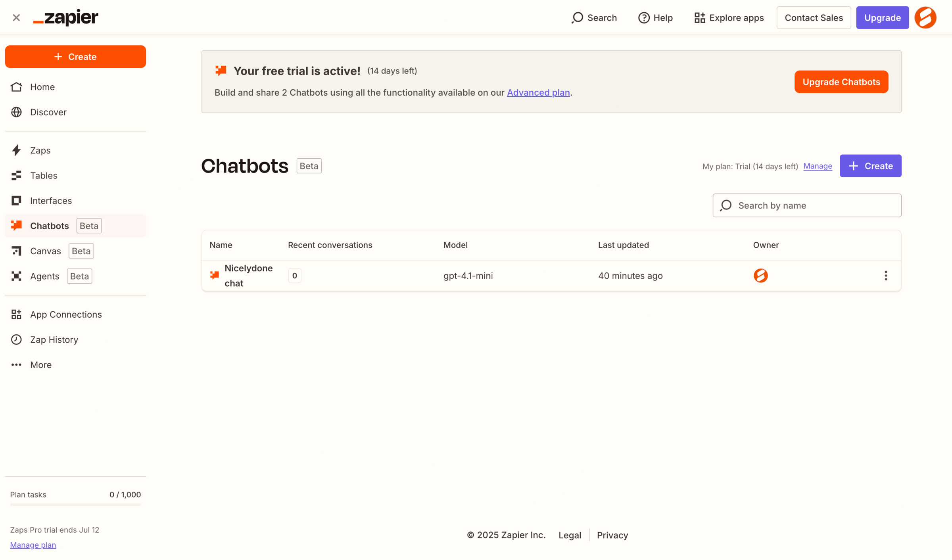The height and width of the screenshot is (560, 952).
Task: Open the account avatar menu
Action: tap(925, 17)
